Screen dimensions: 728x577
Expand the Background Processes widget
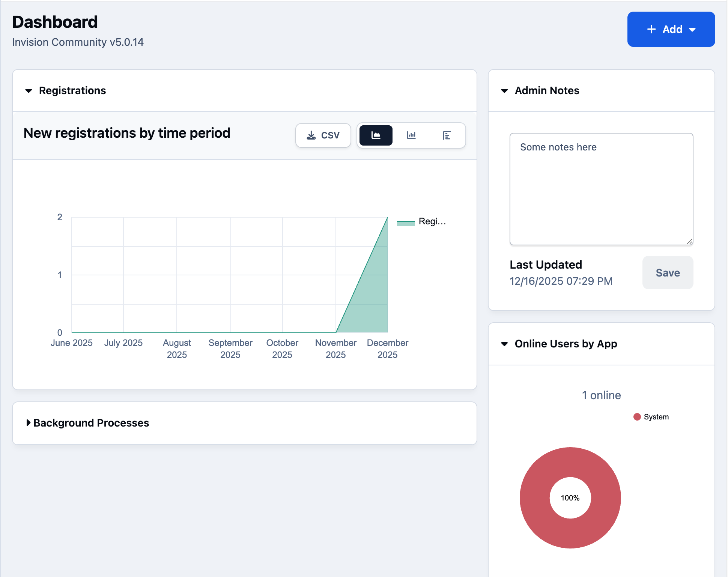pyautogui.click(x=29, y=423)
